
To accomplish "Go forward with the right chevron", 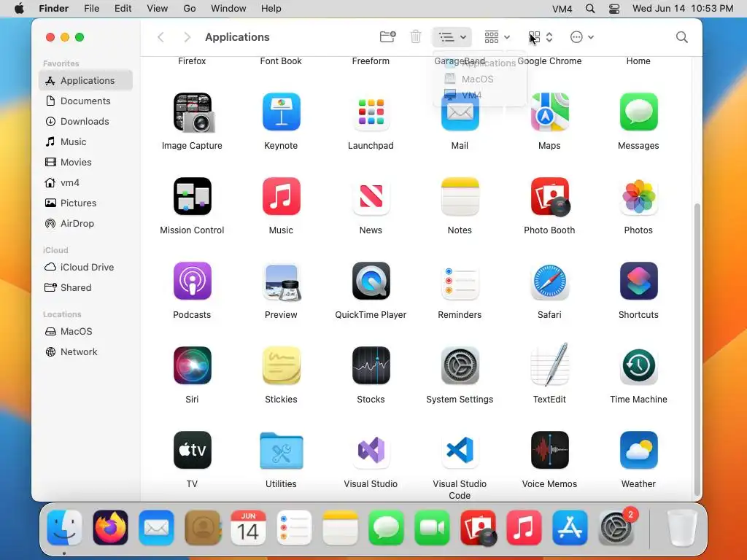I will (187, 36).
